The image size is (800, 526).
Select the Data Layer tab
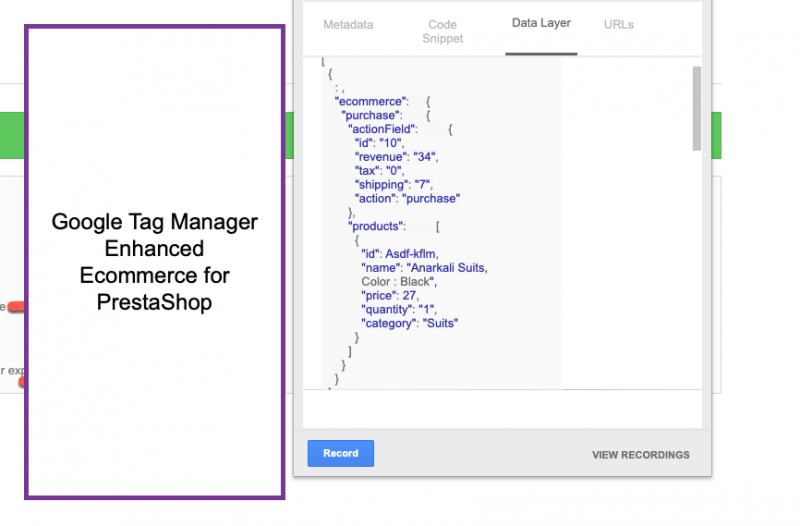tap(540, 23)
